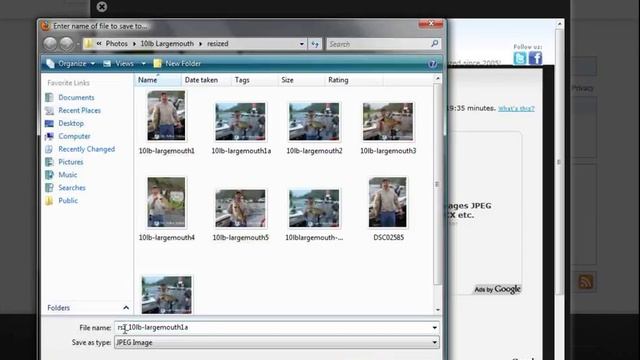The image size is (640, 360).
Task: Click the Forward navigation arrow button
Action: (x=67, y=44)
